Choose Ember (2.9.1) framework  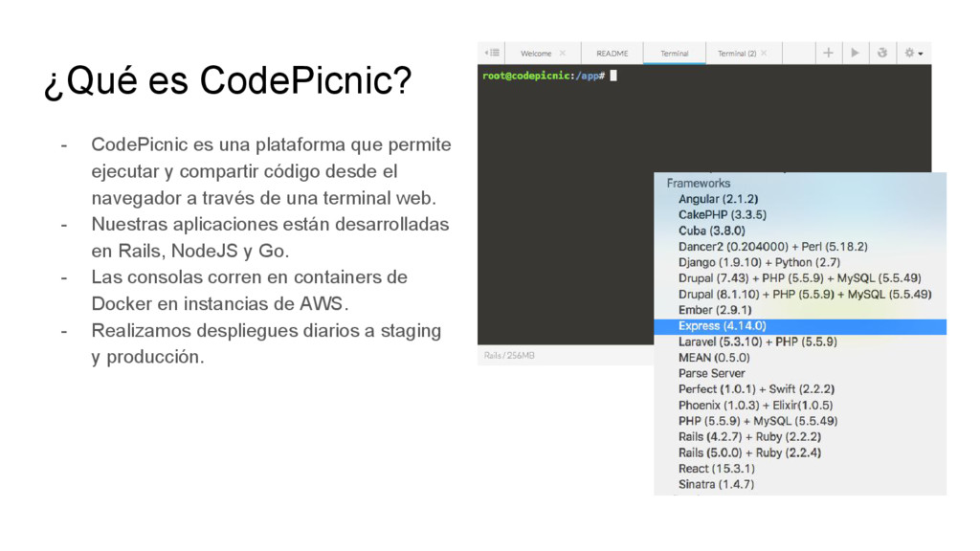click(x=715, y=310)
